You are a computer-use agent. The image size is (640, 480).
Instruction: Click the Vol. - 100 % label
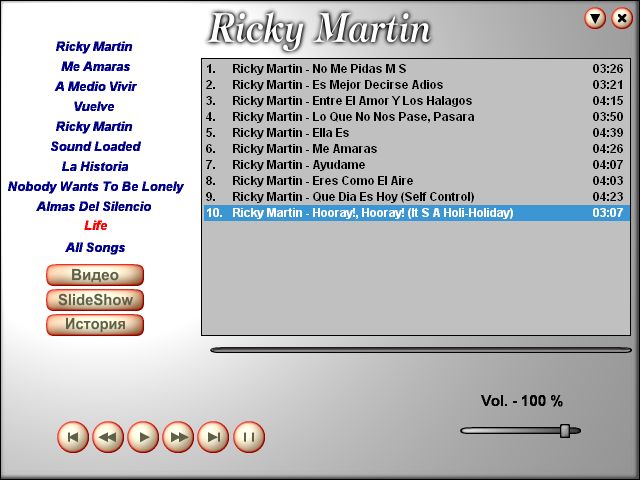coord(522,401)
